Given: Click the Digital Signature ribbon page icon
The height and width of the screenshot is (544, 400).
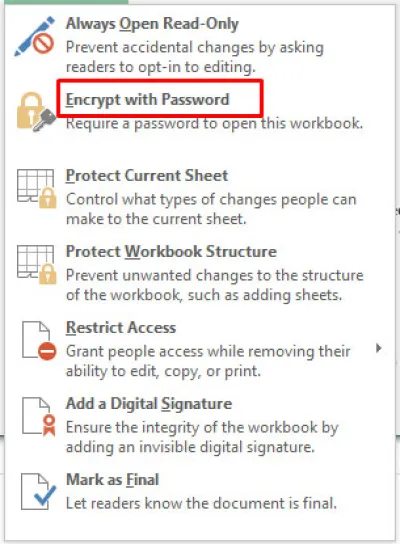Looking at the screenshot, I should click(x=39, y=417).
